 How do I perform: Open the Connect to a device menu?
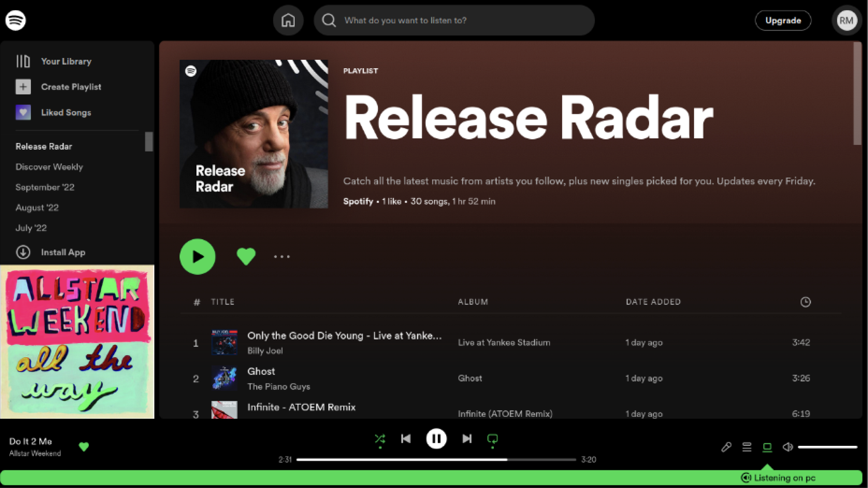click(x=768, y=447)
